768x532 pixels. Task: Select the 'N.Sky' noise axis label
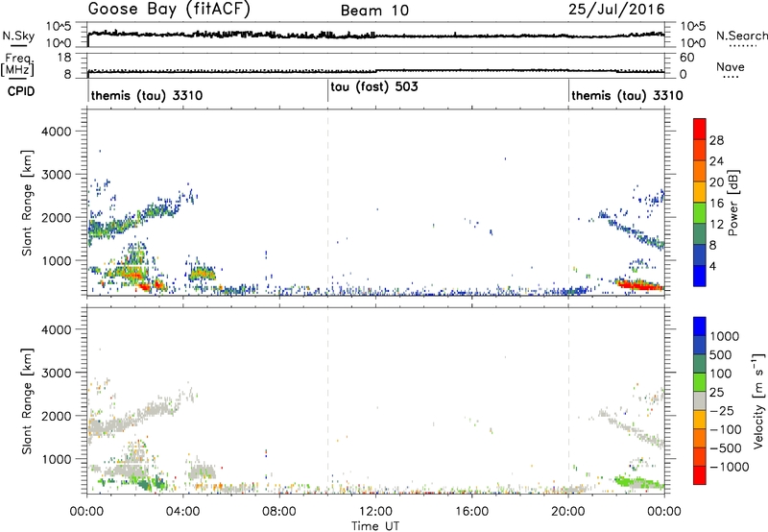(18, 36)
